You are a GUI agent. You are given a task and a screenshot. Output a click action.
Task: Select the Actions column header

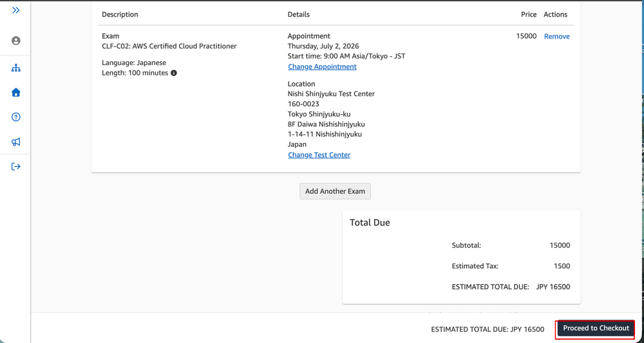click(555, 14)
